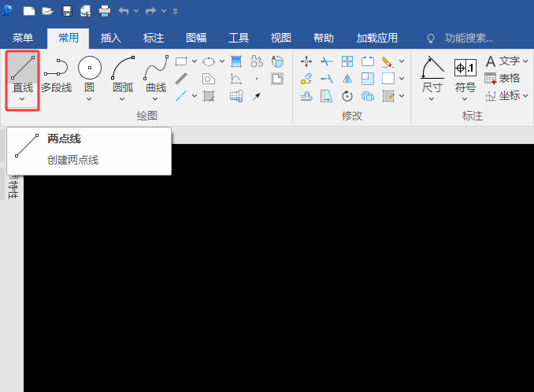534x392 pixels.
Task: Click the CAXA application logo icon
Action: point(8,11)
